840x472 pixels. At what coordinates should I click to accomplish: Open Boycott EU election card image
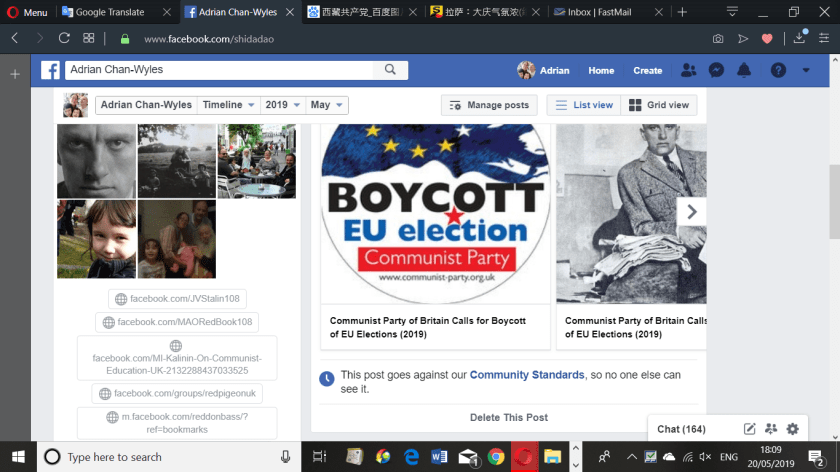[x=436, y=214]
